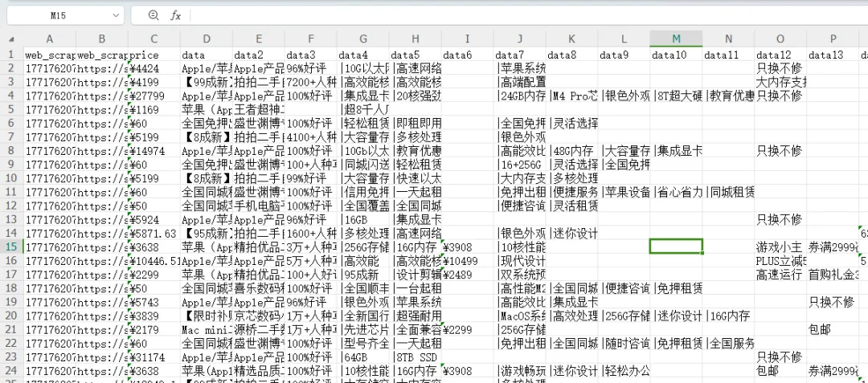Screen dimensions: 868x383
Task: Click price cell ¥10446.5
Action: tap(154, 260)
